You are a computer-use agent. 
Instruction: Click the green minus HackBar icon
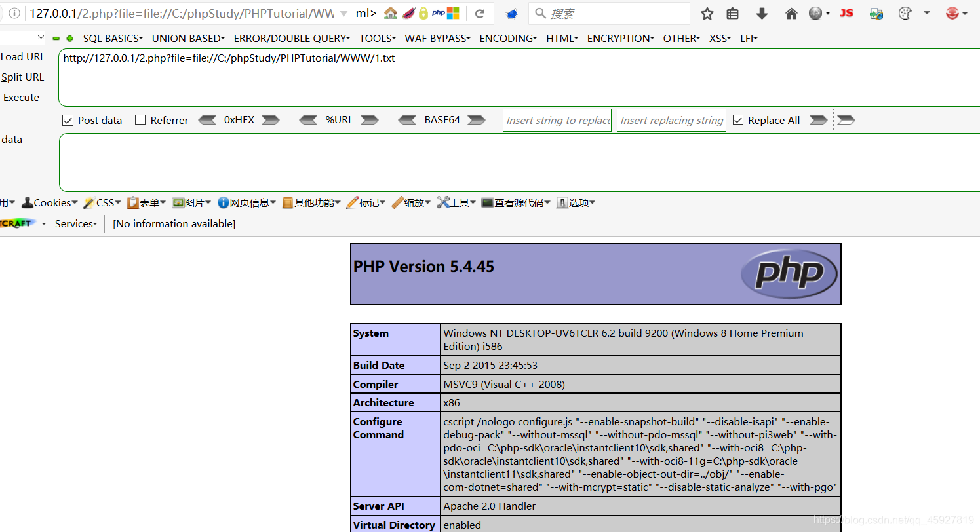[56, 39]
